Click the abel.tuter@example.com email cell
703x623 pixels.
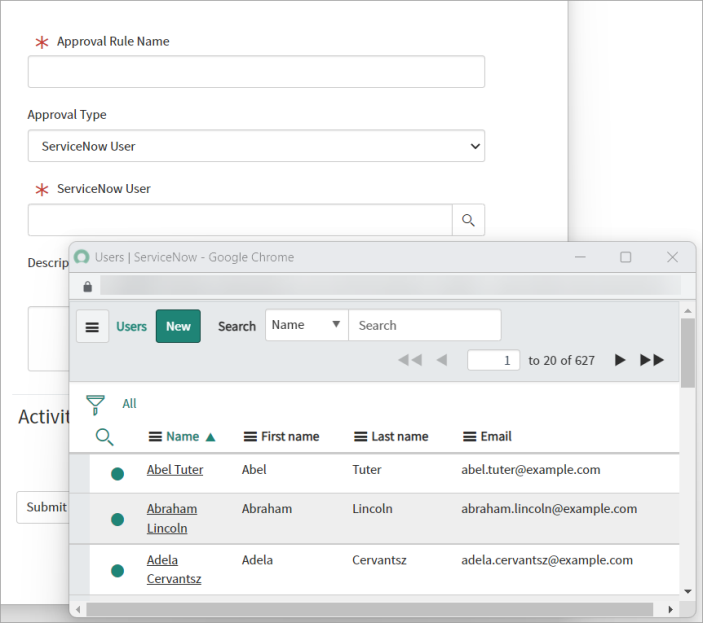531,470
